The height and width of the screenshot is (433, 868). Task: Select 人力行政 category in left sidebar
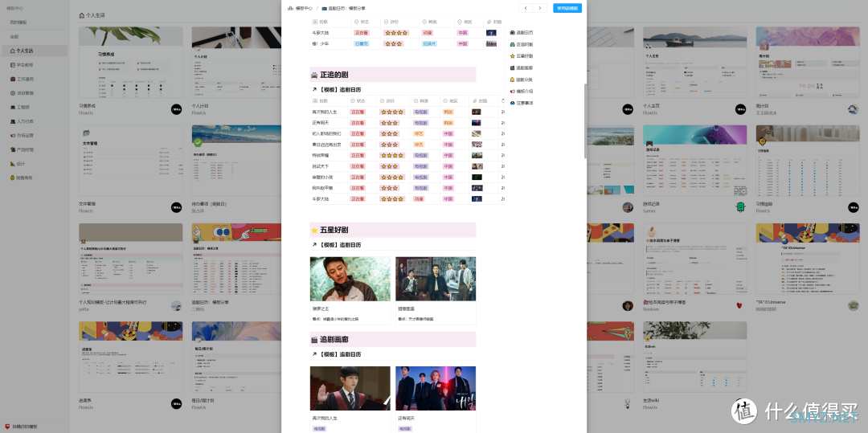[x=34, y=121]
